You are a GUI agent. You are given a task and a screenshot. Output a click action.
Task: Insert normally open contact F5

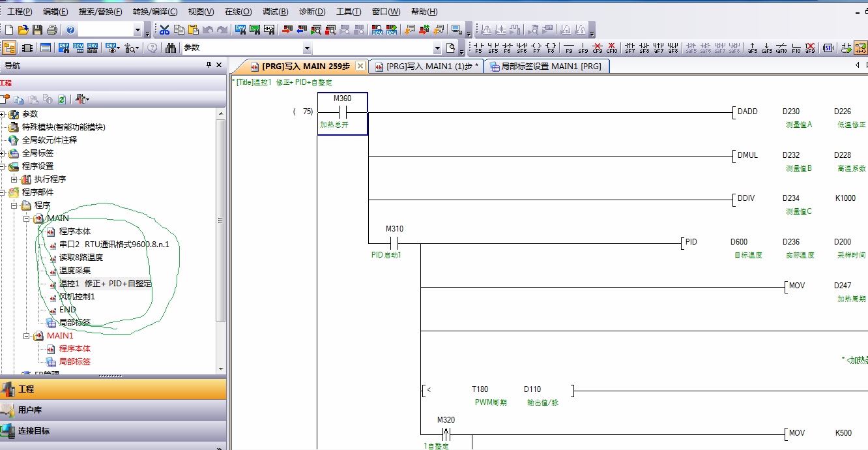[x=479, y=48]
